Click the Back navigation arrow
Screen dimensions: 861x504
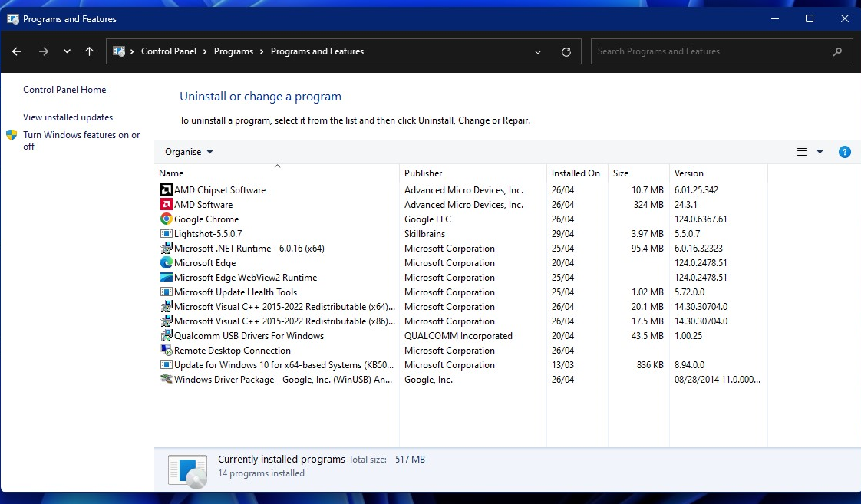click(x=17, y=51)
